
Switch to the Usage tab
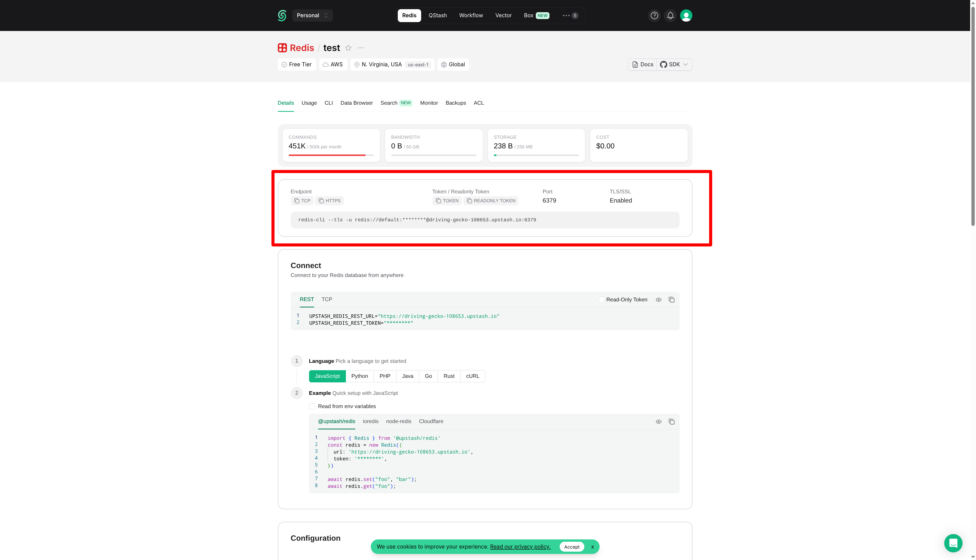309,103
